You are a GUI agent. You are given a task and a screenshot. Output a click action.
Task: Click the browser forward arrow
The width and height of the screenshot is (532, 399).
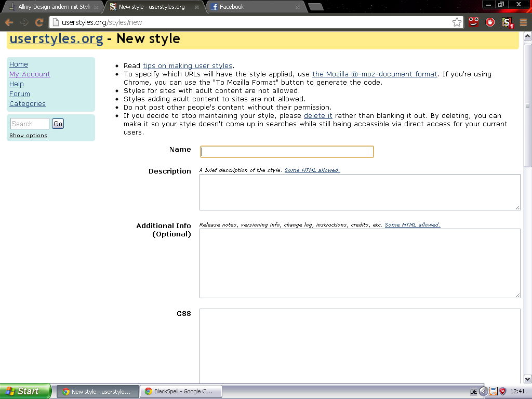pyautogui.click(x=24, y=22)
